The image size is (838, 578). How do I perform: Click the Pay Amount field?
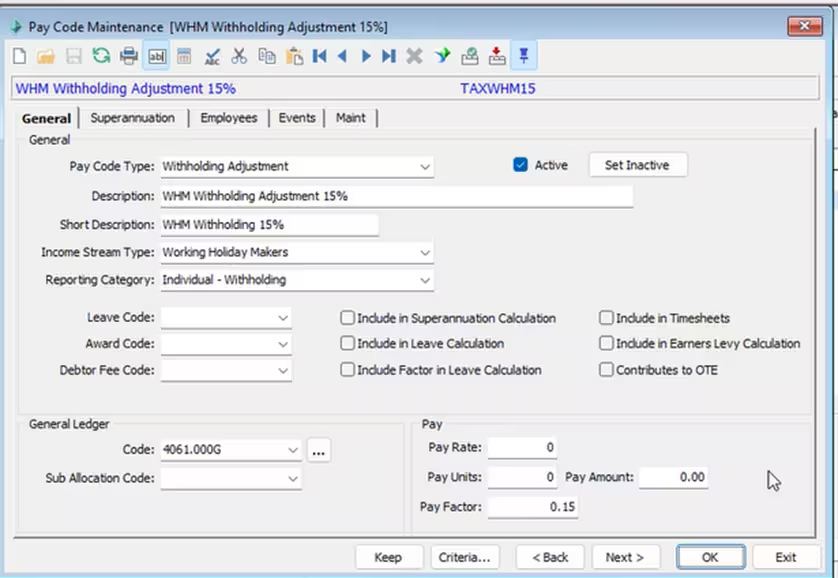click(673, 477)
